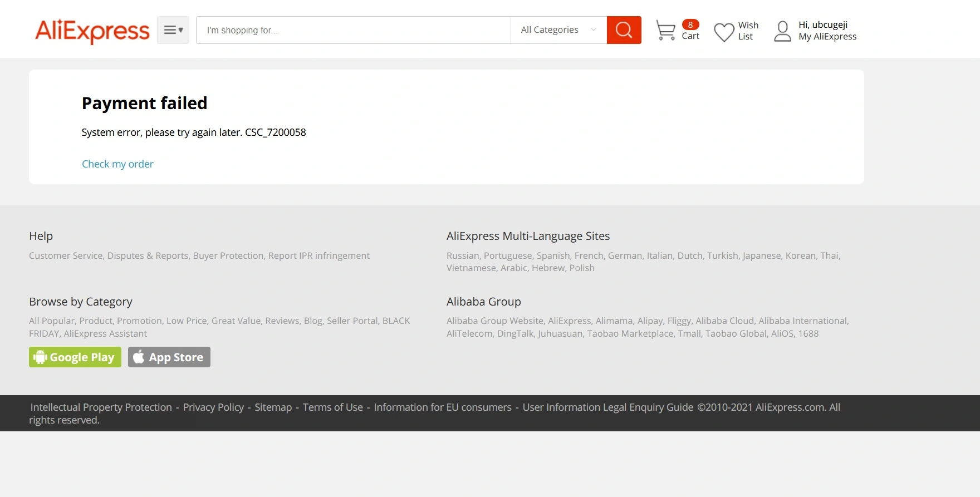This screenshot has height=497, width=980.
Task: Open the Blog link
Action: pyautogui.click(x=313, y=321)
